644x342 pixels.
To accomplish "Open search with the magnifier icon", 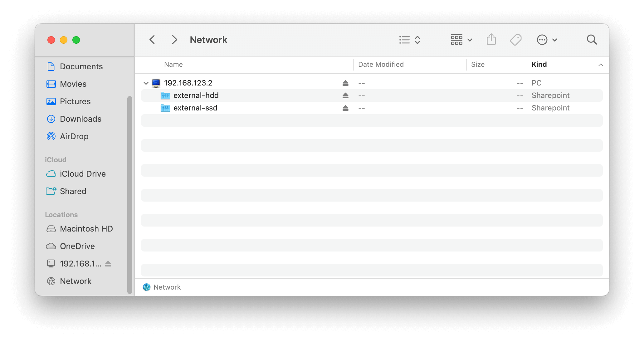I will pos(592,40).
